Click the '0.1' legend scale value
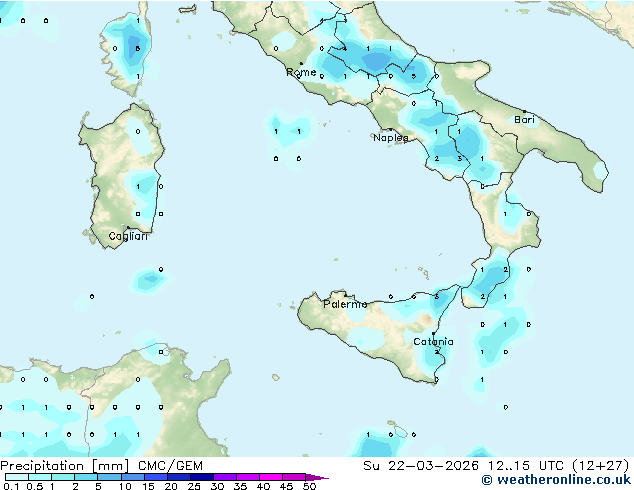 [x=11, y=486]
